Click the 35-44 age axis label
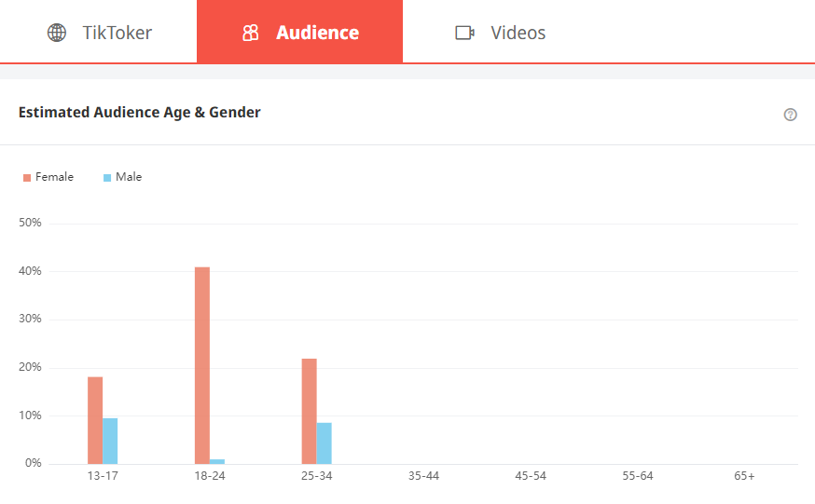 coord(423,476)
